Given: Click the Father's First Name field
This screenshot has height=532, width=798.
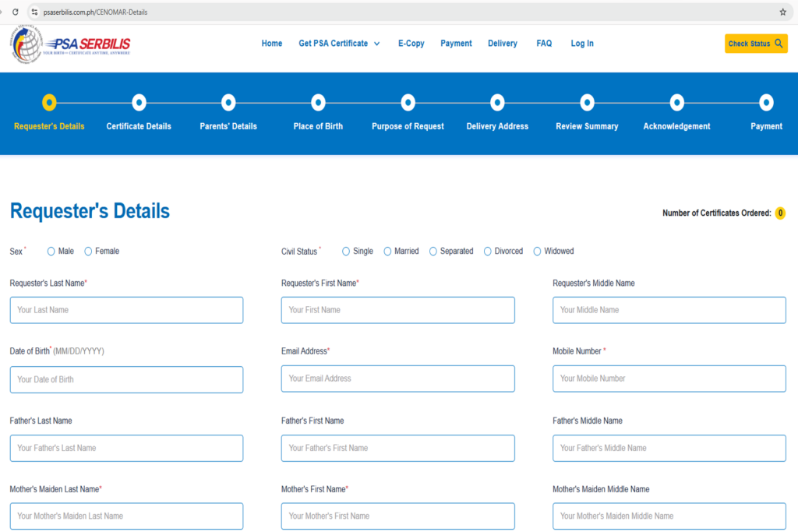Looking at the screenshot, I should pyautogui.click(x=398, y=448).
